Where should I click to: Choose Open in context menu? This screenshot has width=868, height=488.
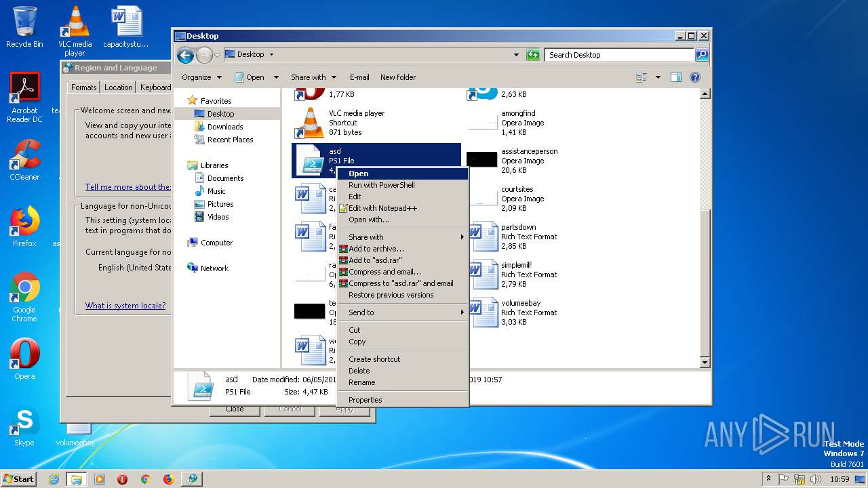tap(403, 174)
